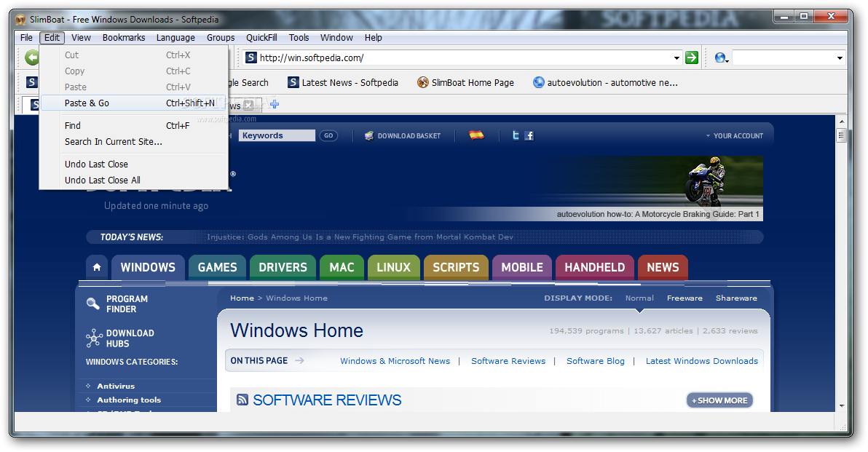
Task: Open the Groups menu
Action: (221, 38)
